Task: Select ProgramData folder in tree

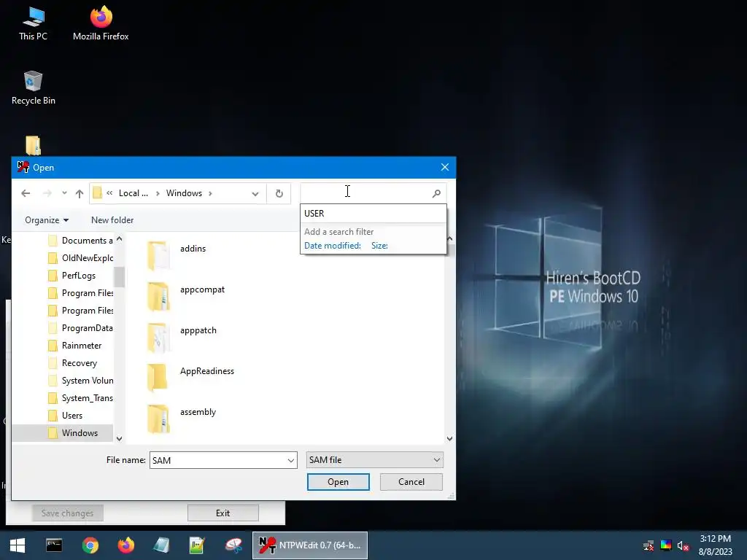Action: pyautogui.click(x=80, y=328)
